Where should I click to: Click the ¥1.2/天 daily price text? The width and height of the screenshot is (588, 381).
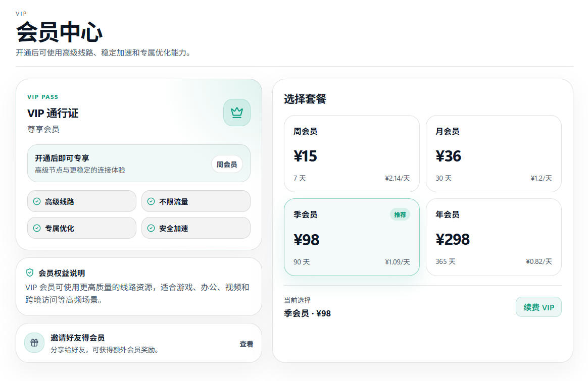(541, 178)
